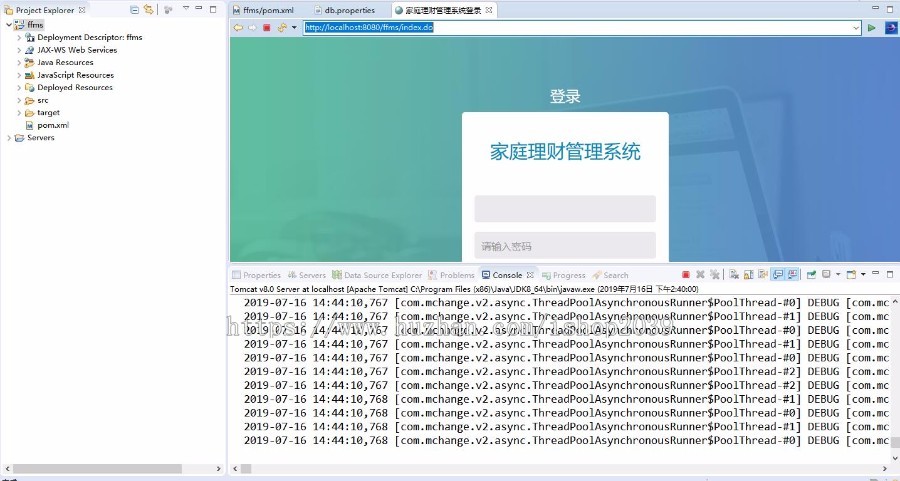Collapse the ffms project node
This screenshot has height=481, width=900.
[9, 25]
